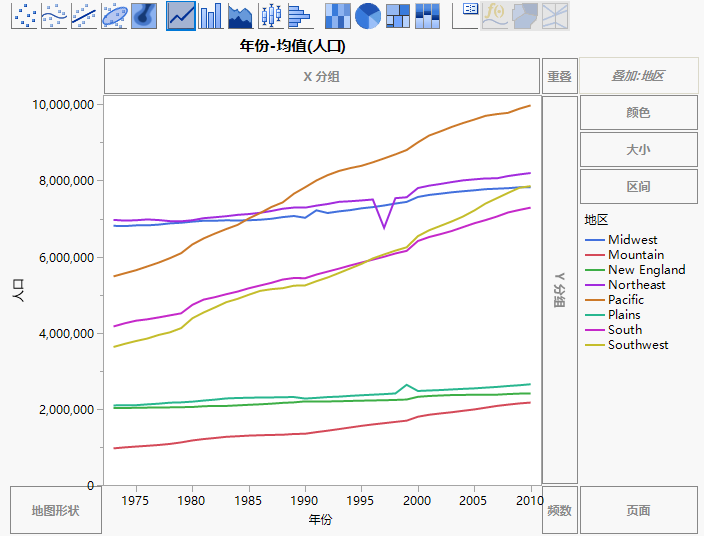Switch to the Pie chart icon
704x536 pixels.
point(368,15)
